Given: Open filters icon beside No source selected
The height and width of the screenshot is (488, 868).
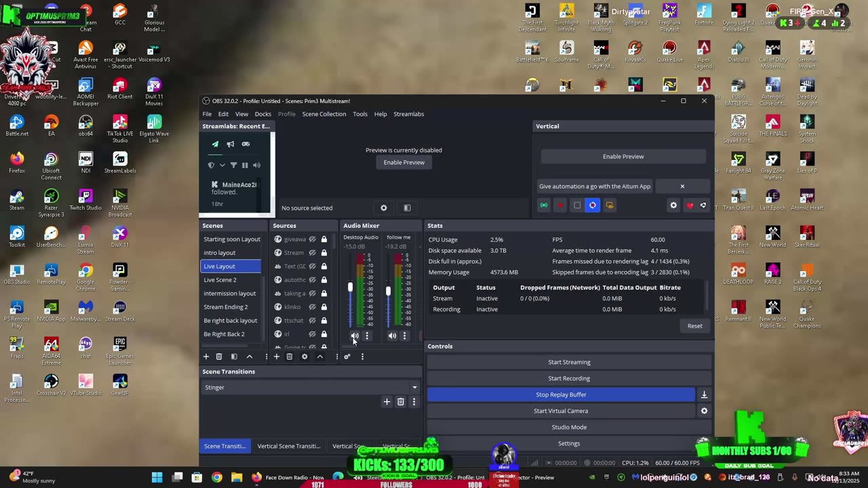Looking at the screenshot, I should click(x=407, y=208).
